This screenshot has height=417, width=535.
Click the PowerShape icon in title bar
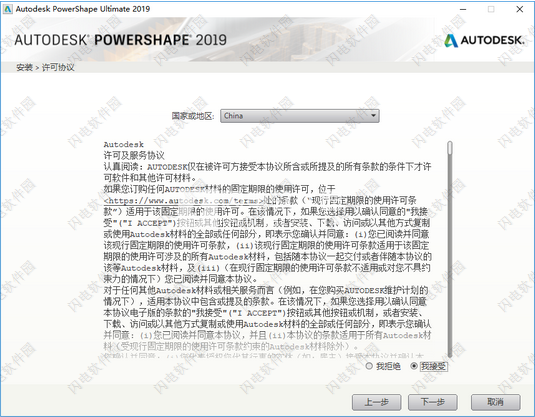8,9
